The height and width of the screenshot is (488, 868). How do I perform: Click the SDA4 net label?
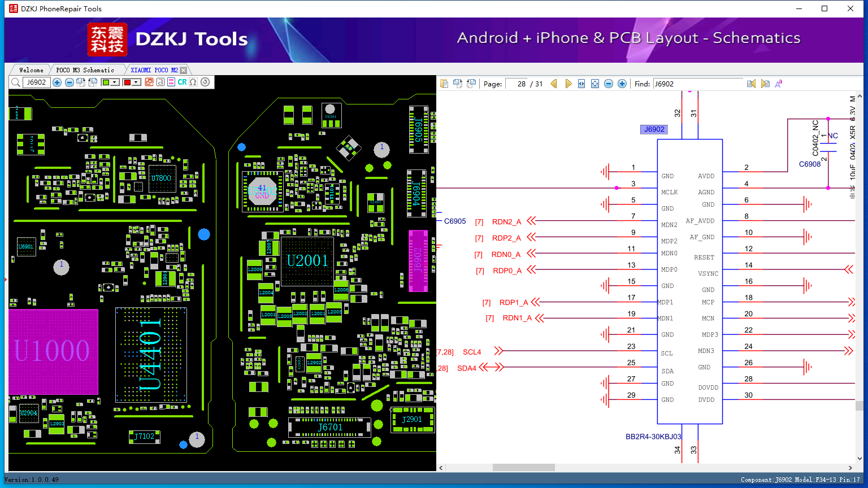click(467, 368)
